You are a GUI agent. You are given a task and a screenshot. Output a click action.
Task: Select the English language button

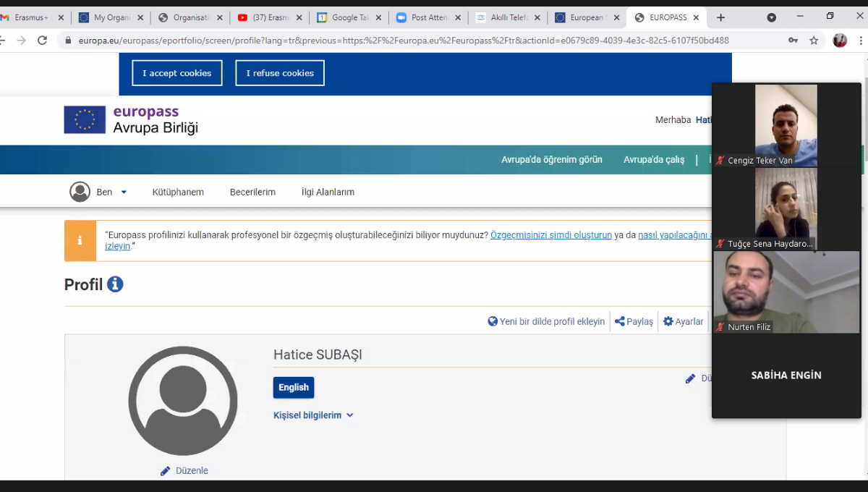point(294,388)
